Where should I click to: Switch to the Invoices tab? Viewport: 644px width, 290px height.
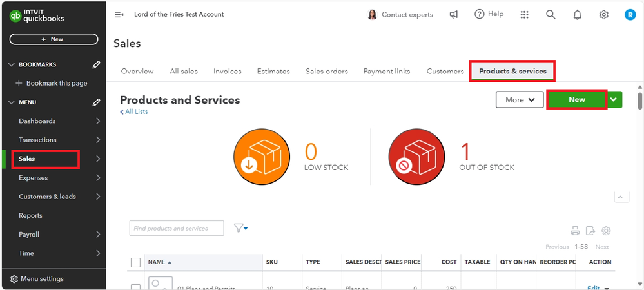(227, 71)
